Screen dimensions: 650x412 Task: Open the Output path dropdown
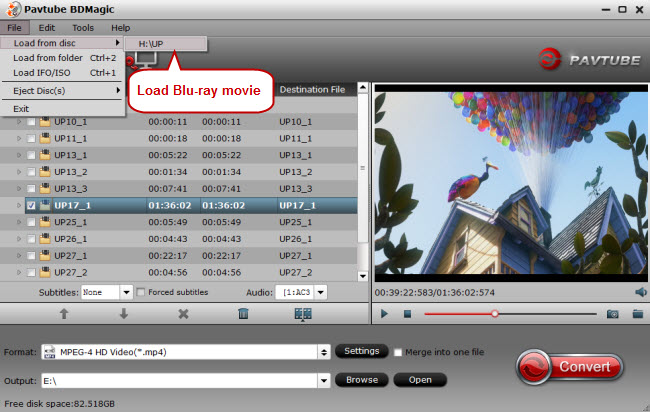pyautogui.click(x=324, y=380)
